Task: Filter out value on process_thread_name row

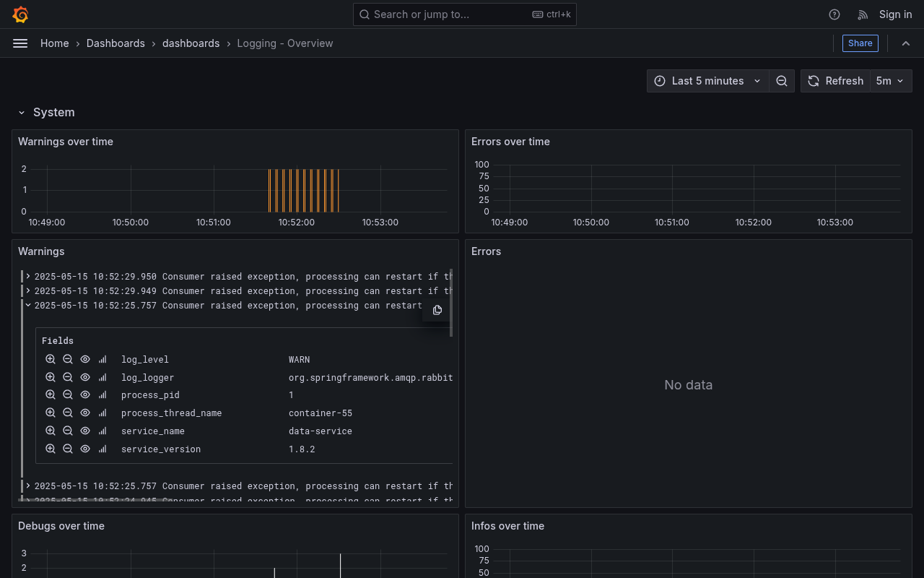Action: (68, 413)
